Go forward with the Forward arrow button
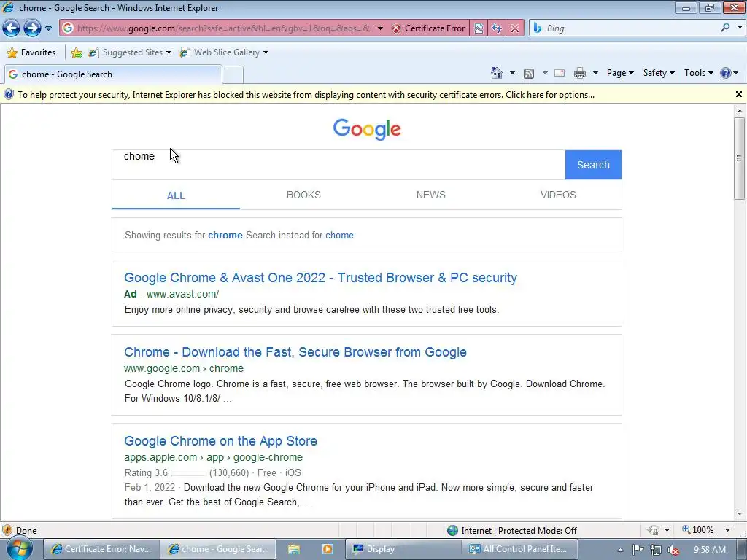Screen dimensions: 747x560 click(x=32, y=28)
